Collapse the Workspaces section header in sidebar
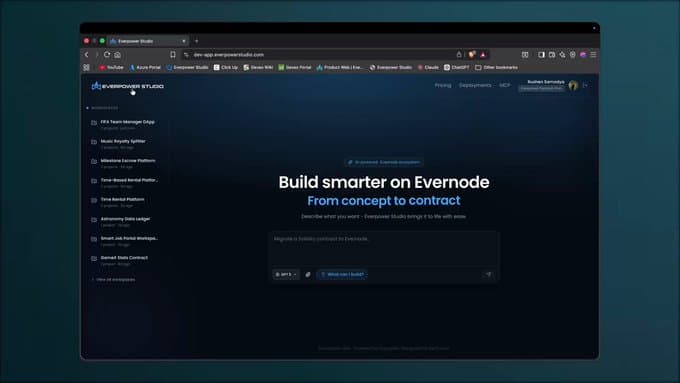The image size is (680, 383). (102, 108)
